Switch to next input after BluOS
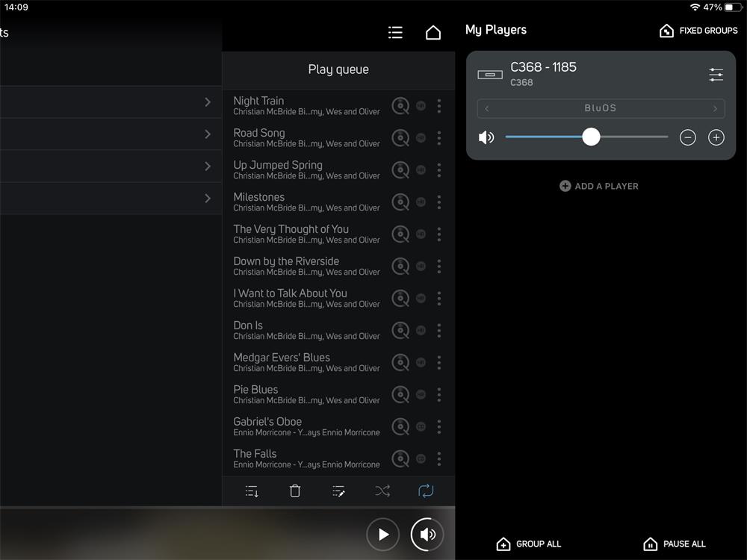Screen dimensions: 747x560 pos(715,108)
